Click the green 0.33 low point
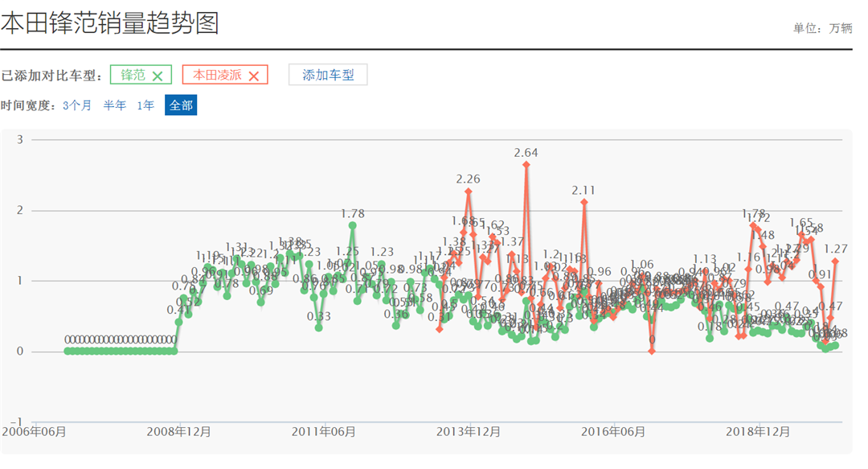Viewport: 868px width, 469px height. 318,327
